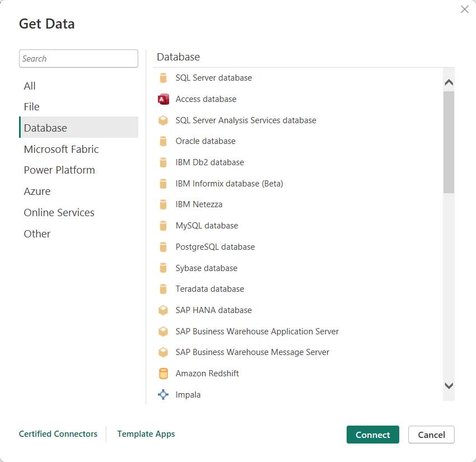The width and height of the screenshot is (476, 462).
Task: Select the All category
Action: point(78,86)
